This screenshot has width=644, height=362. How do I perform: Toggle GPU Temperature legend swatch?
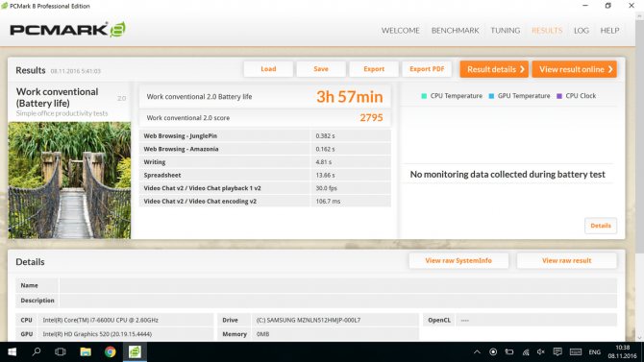click(x=491, y=96)
